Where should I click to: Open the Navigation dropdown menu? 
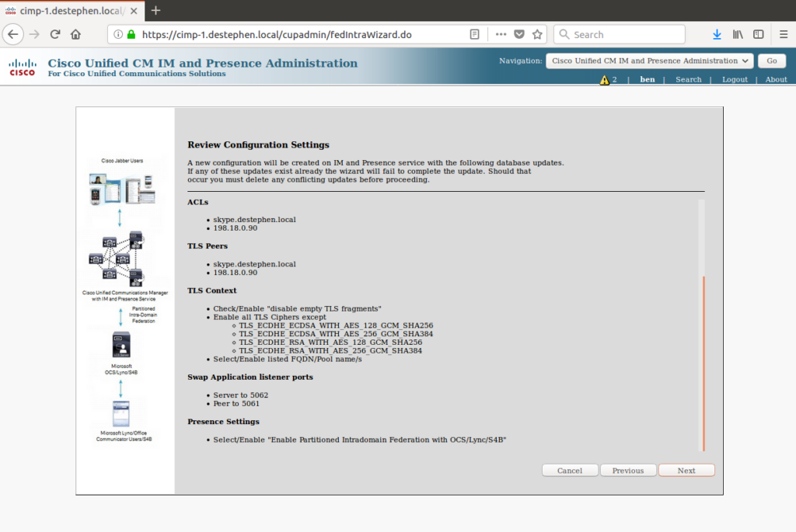click(x=649, y=61)
